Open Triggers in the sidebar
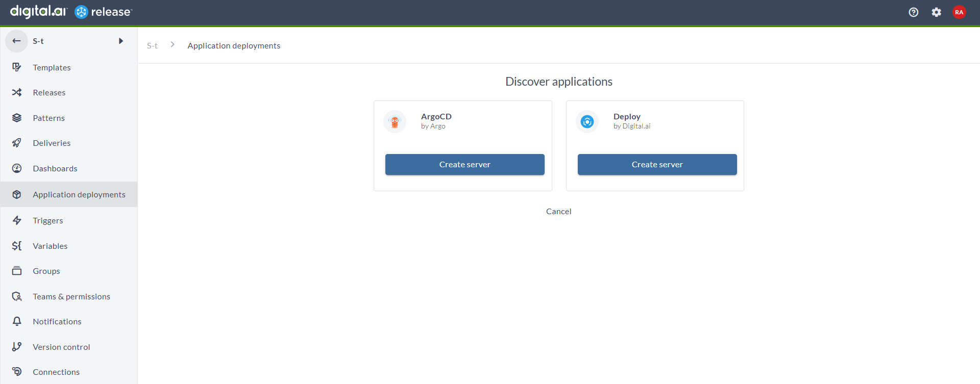980x384 pixels. click(x=48, y=220)
